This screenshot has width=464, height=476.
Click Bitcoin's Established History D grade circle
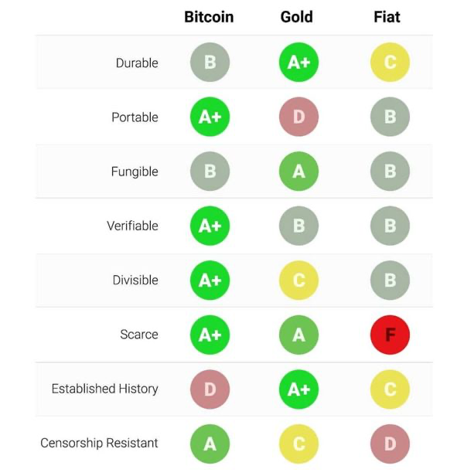[210, 389]
